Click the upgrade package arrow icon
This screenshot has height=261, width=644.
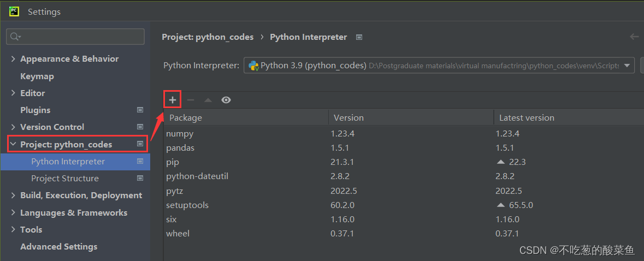click(x=208, y=100)
